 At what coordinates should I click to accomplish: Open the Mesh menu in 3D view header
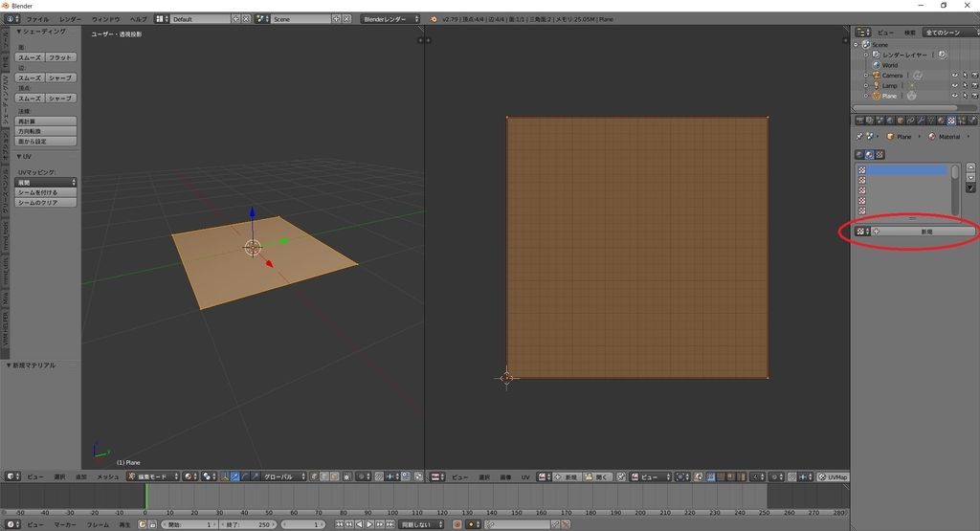[107, 476]
